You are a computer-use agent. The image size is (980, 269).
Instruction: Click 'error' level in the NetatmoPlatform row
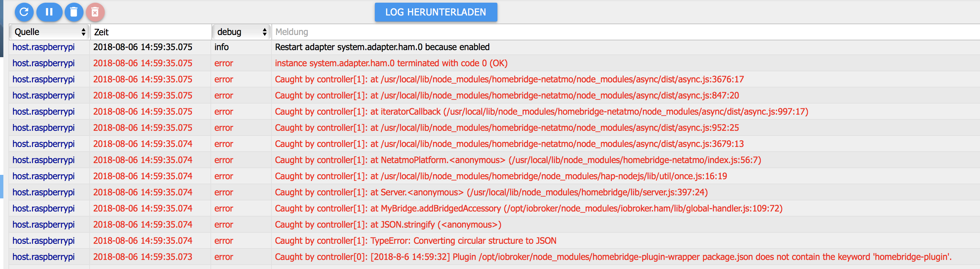224,160
